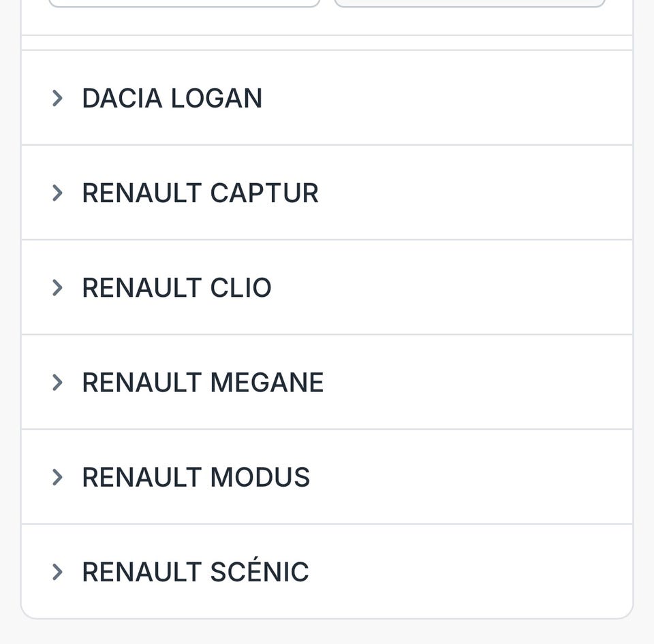
Task: Click the RENAULT CAPTUR label text
Action: click(200, 193)
